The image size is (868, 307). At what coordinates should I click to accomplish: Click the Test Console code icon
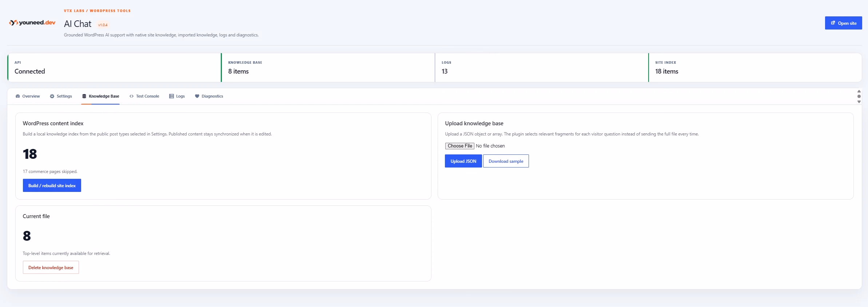tap(131, 96)
